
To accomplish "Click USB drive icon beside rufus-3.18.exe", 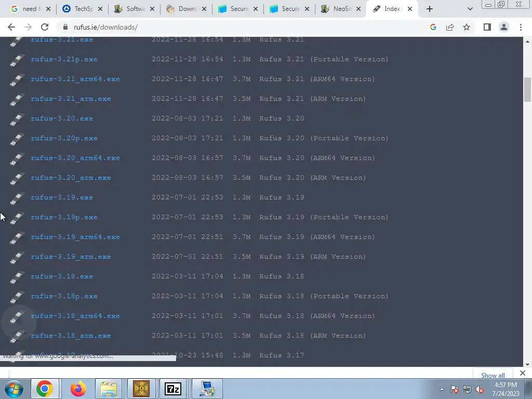I will [x=17, y=277].
